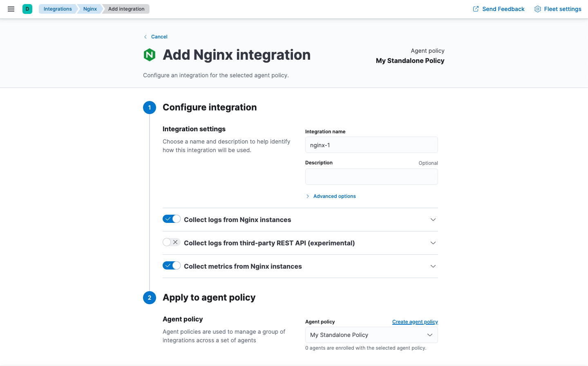The height and width of the screenshot is (366, 588).
Task: Click inside the Description field
Action: (371, 176)
